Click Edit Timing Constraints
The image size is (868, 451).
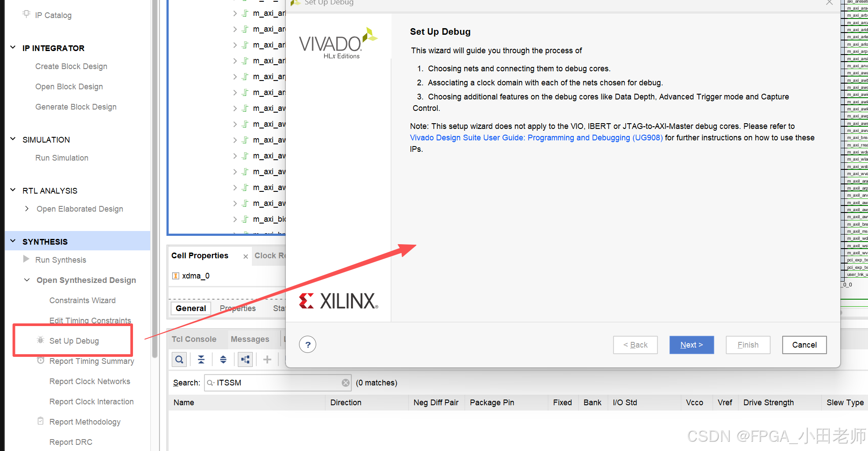click(90, 320)
